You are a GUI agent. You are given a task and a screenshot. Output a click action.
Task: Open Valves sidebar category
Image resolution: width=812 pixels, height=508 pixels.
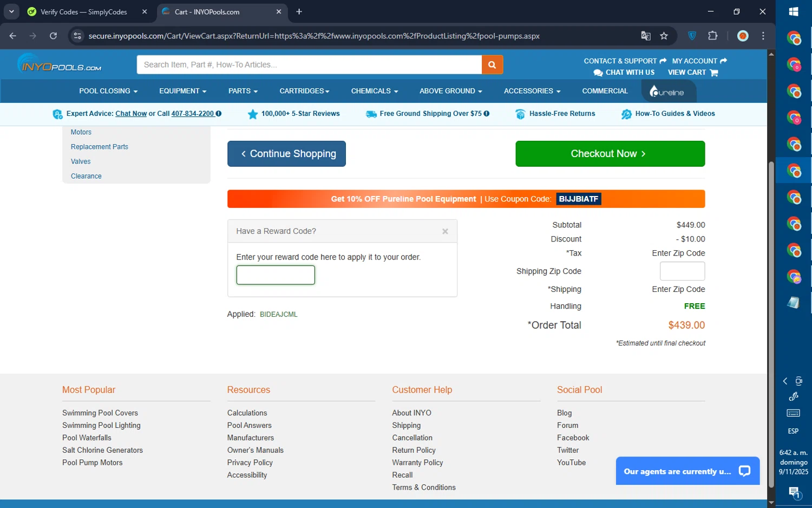pyautogui.click(x=81, y=161)
